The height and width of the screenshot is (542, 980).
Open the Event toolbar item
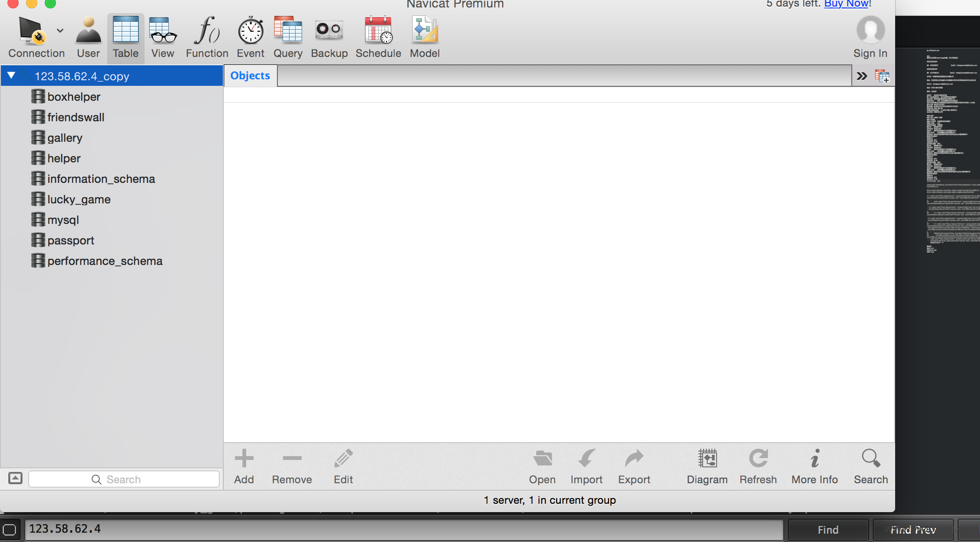[x=250, y=37]
